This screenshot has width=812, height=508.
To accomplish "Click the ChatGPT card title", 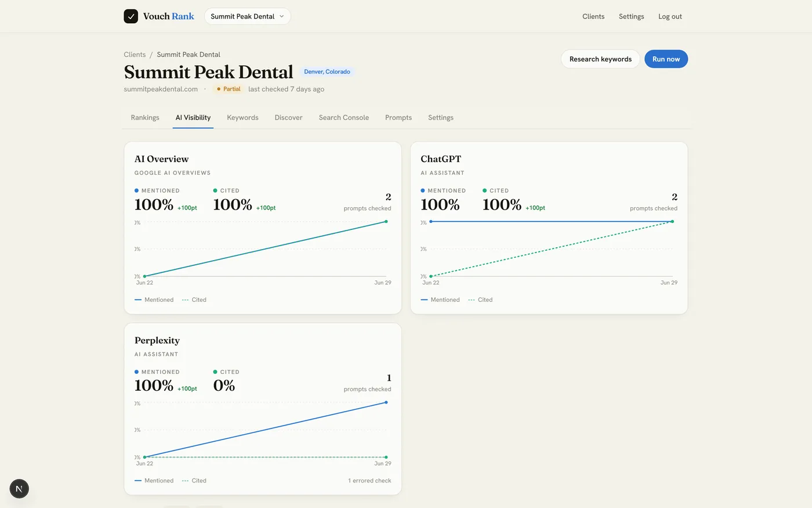I will tap(441, 159).
